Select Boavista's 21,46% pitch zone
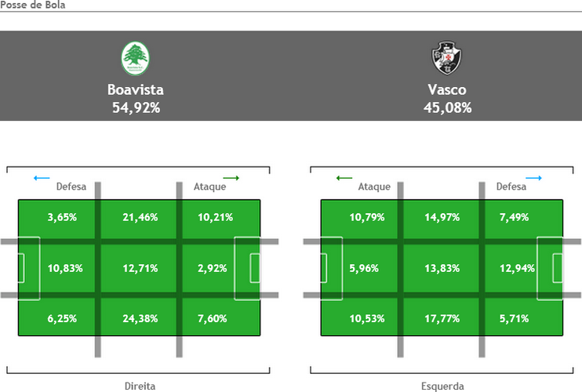Screen dimensions: 582x392 pyautogui.click(x=140, y=217)
